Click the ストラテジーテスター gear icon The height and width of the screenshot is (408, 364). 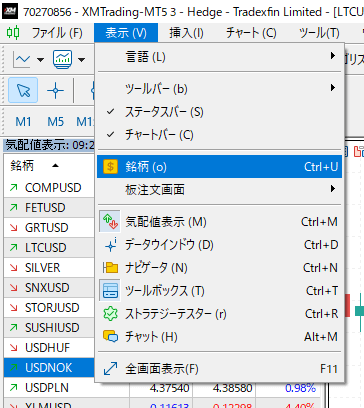pos(110,314)
